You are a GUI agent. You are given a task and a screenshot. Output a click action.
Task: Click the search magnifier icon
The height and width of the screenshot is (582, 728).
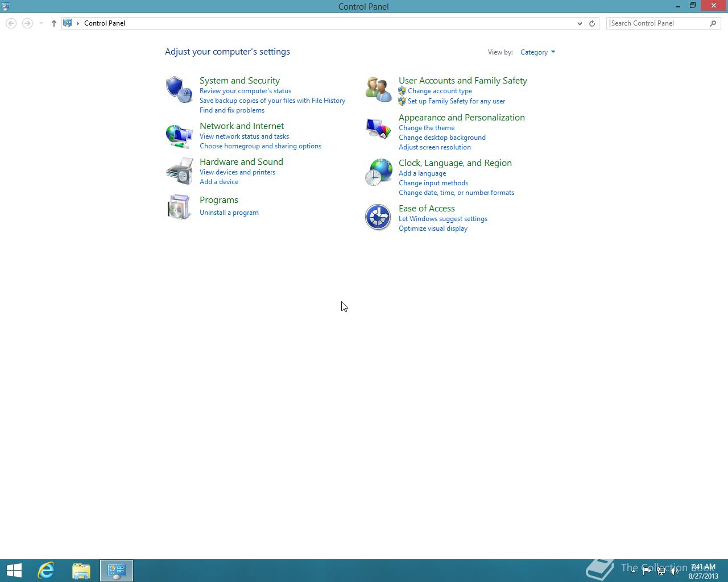(x=713, y=23)
